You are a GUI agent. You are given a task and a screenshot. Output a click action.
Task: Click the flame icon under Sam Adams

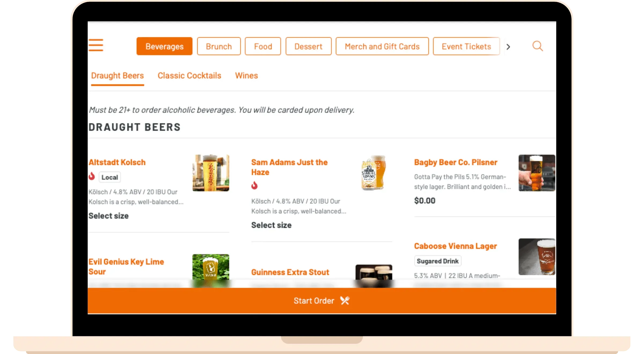[255, 185]
